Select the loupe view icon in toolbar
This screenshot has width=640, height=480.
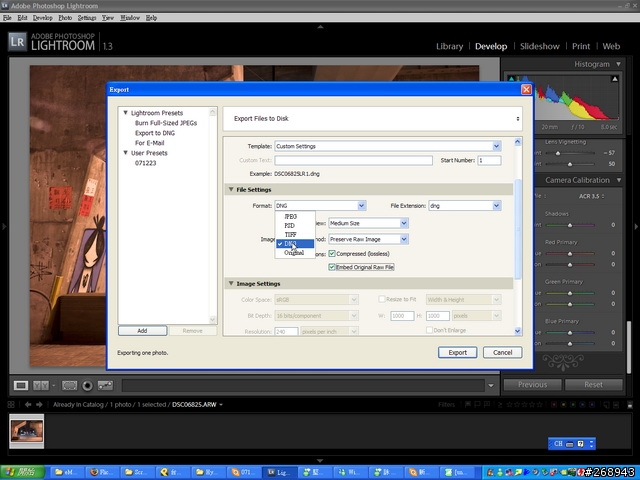21,385
